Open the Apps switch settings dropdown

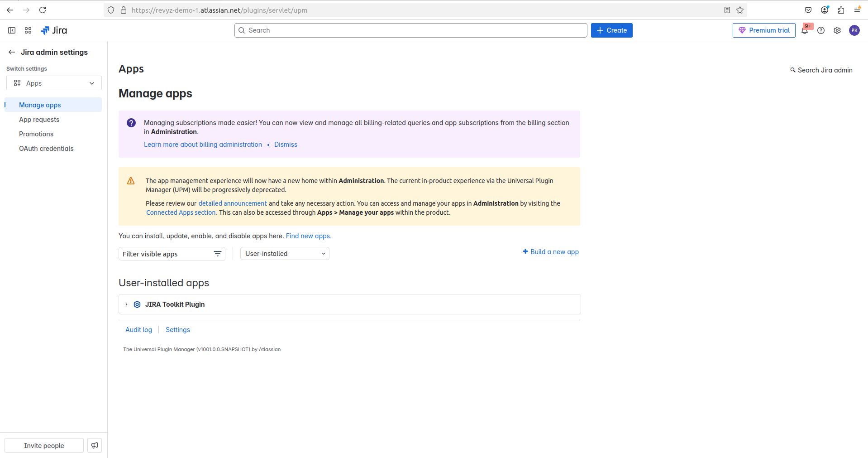click(x=54, y=83)
